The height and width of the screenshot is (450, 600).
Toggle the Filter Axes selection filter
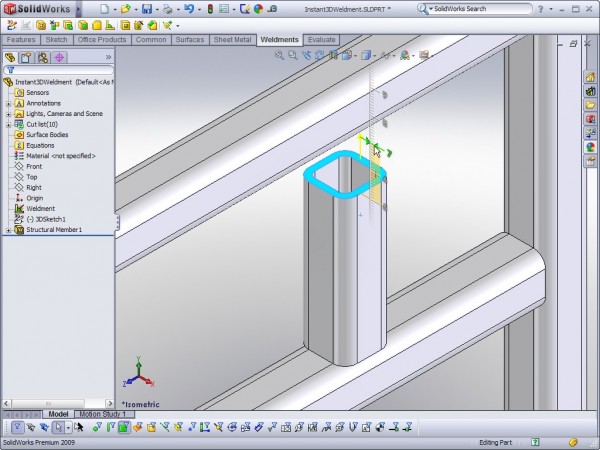pos(165,427)
